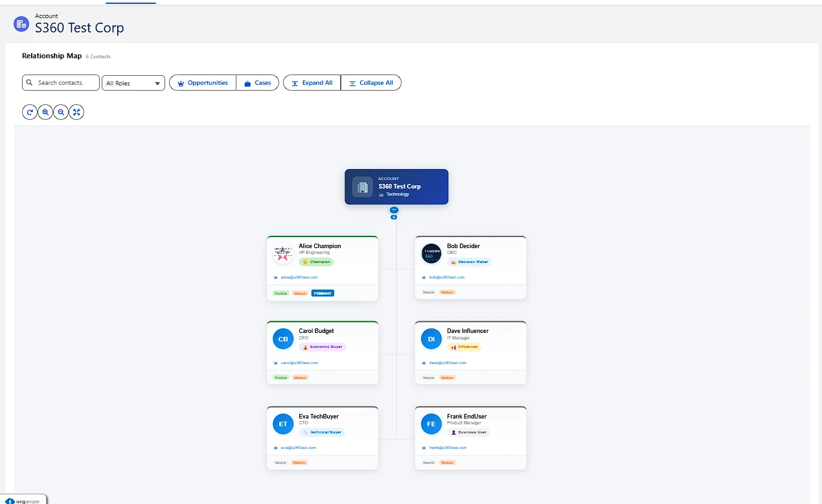
Task: Click the star icon in the Champion badge
Action: point(305,262)
